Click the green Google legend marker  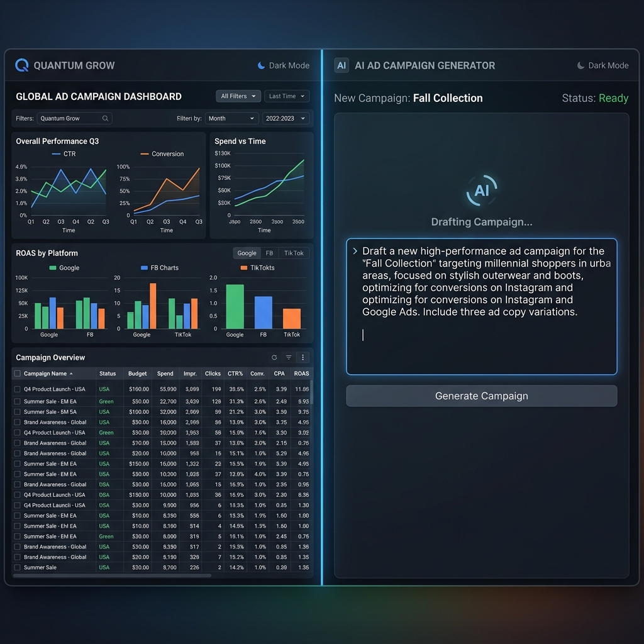(x=53, y=268)
